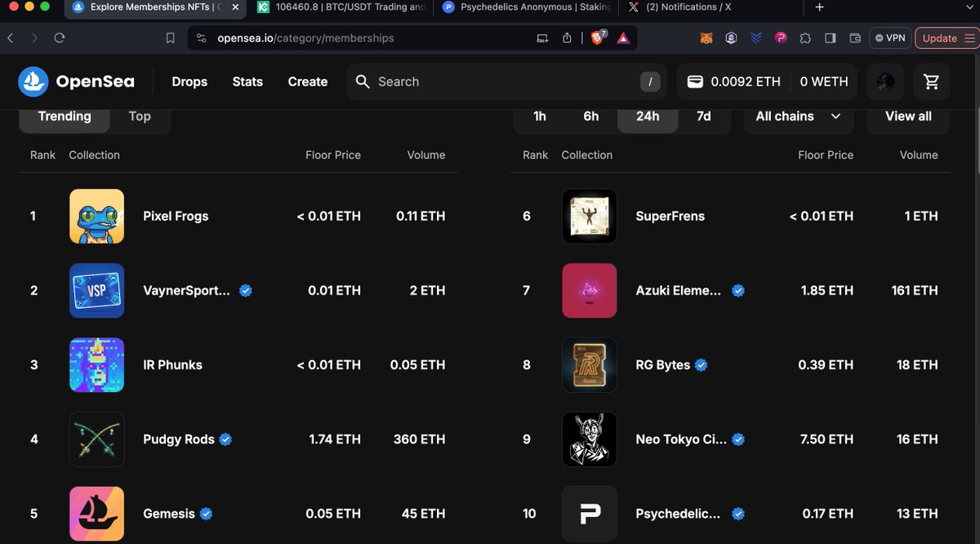Click the verified badge next to RG Bytes
This screenshot has width=980, height=544.
pos(701,365)
